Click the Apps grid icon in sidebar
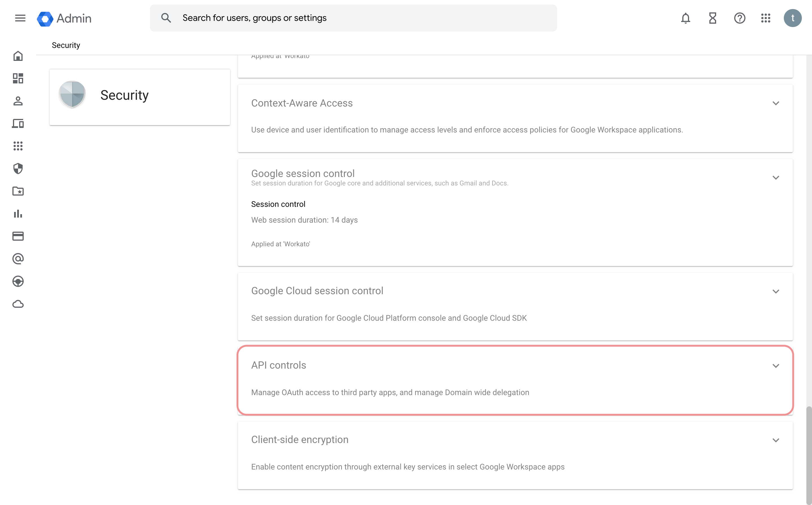Image resolution: width=812 pixels, height=505 pixels. 18,145
